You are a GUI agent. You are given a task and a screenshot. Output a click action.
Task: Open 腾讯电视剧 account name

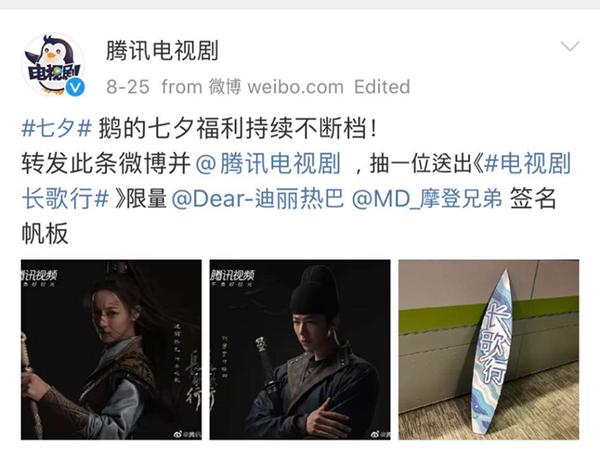pos(162,50)
